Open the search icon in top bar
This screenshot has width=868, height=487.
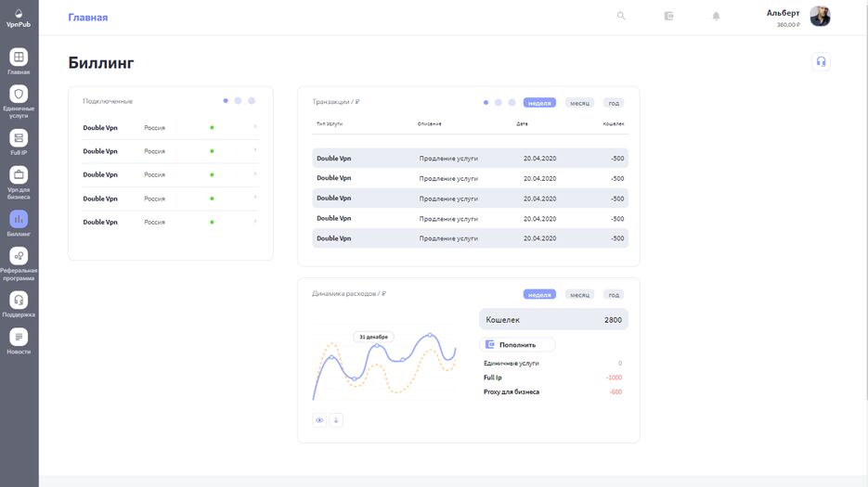621,16
